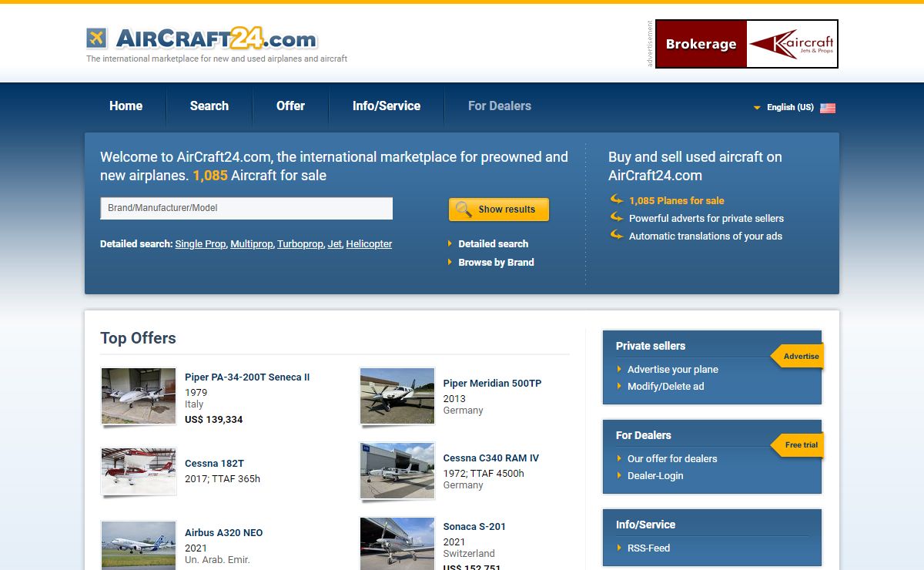Open the Single Prop detailed search link
Image resolution: width=924 pixels, height=570 pixels.
[x=200, y=244]
